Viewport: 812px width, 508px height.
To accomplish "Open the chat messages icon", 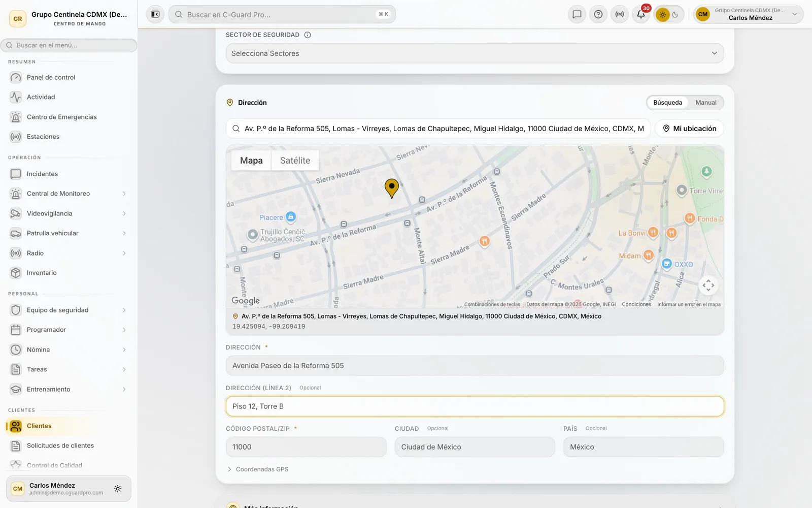I will (577, 14).
